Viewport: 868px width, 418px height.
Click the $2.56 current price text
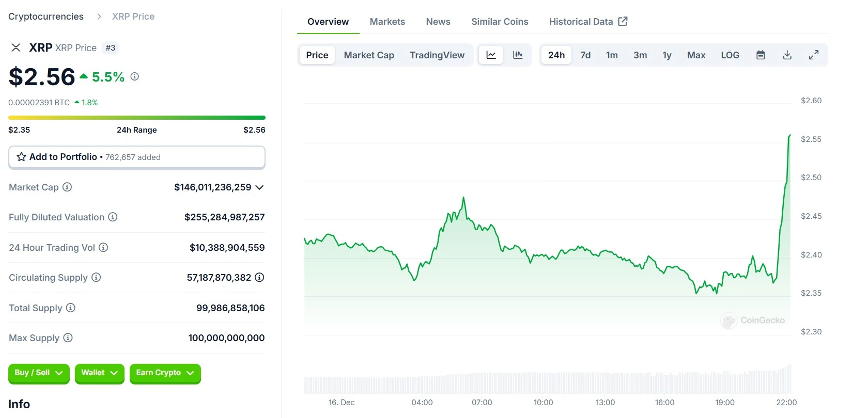click(x=42, y=77)
